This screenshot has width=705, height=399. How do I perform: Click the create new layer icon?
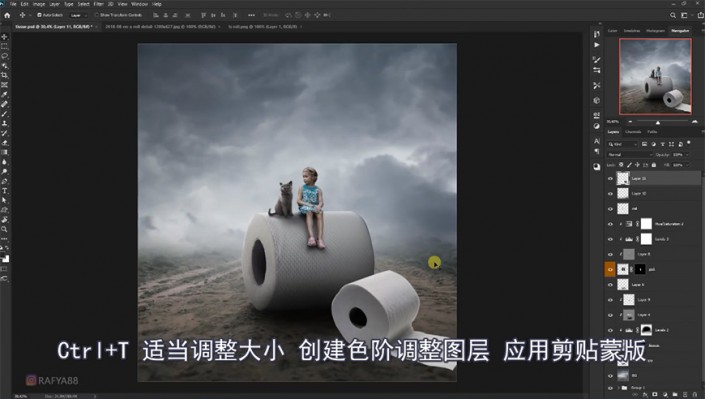(685, 395)
